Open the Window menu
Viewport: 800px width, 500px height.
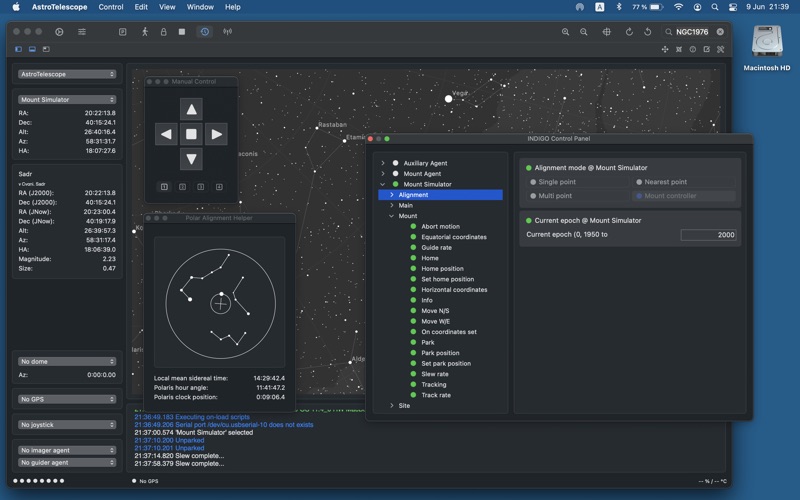pyautogui.click(x=200, y=7)
